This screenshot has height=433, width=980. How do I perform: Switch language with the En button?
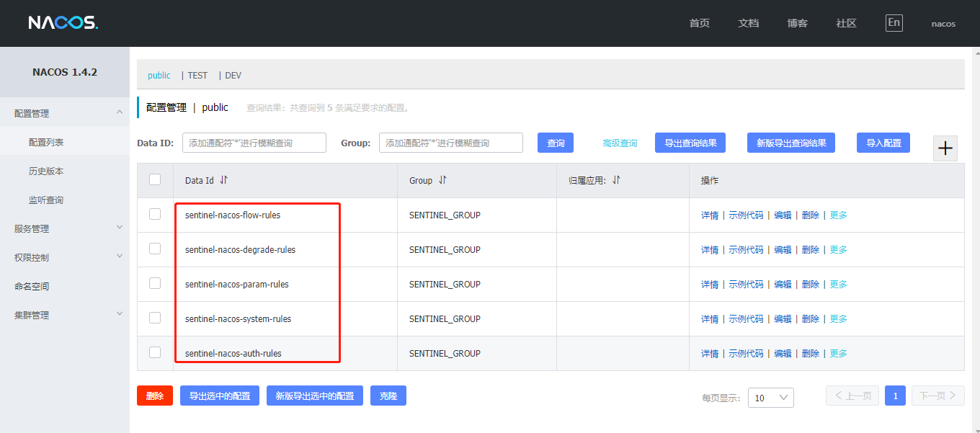click(894, 23)
